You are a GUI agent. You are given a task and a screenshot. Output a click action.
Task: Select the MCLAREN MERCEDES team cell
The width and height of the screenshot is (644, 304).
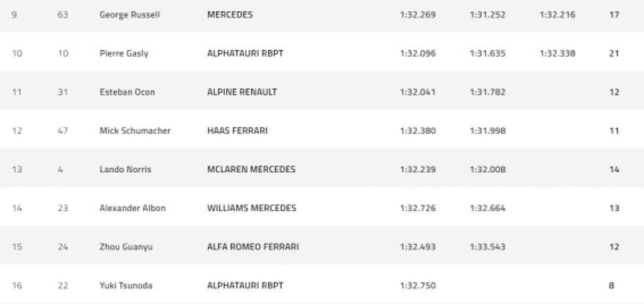[251, 170]
